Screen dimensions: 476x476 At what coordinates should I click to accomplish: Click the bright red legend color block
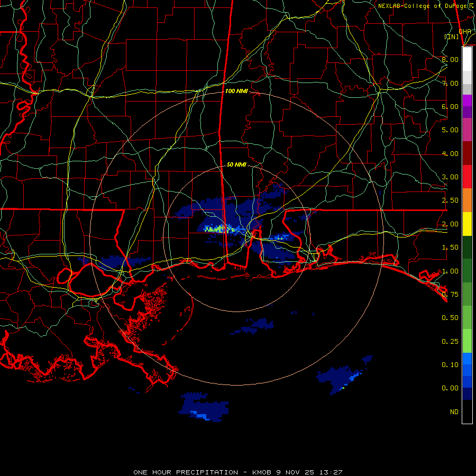pos(467,177)
